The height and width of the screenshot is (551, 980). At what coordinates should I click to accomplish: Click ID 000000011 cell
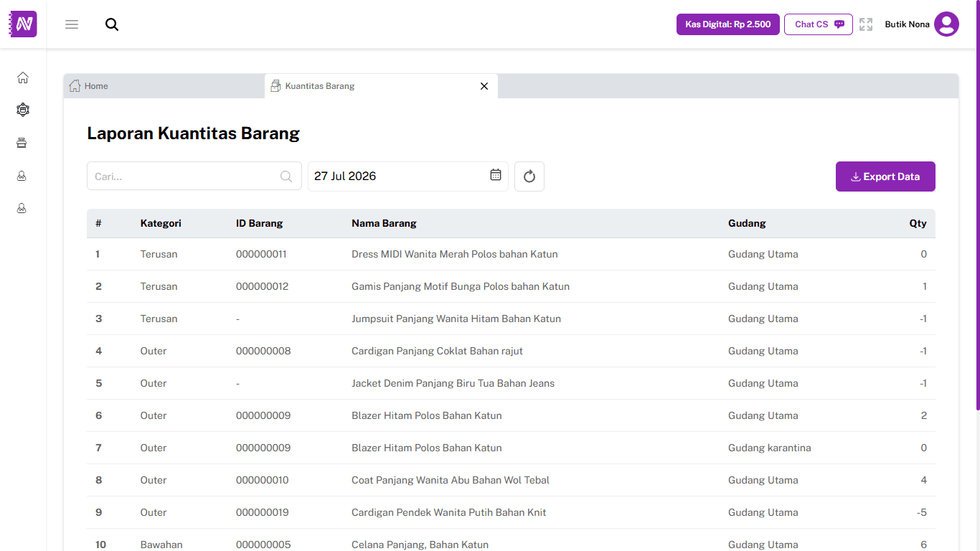[261, 254]
